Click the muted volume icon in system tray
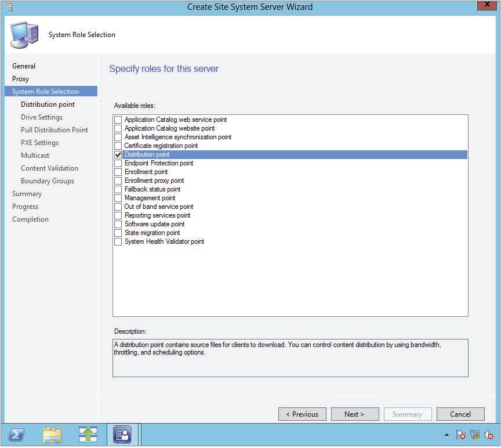 489,434
